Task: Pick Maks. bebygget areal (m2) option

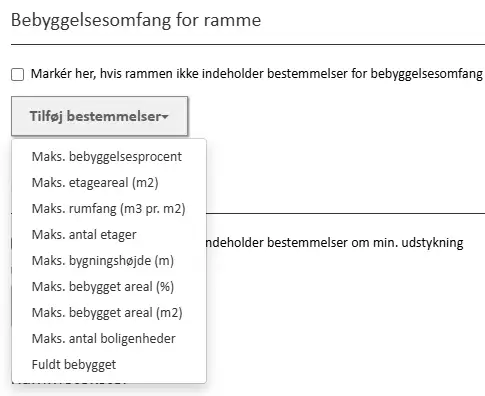Action: tap(109, 313)
